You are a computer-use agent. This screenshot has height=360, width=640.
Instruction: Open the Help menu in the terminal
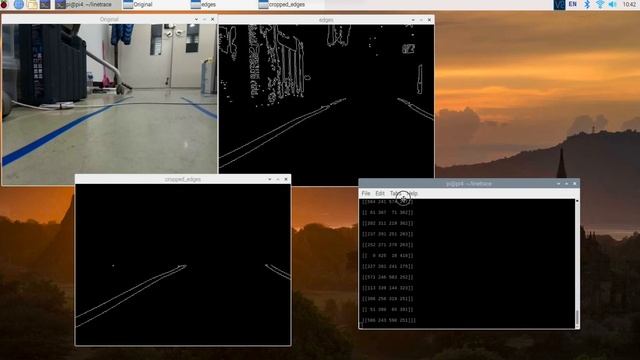pos(413,193)
